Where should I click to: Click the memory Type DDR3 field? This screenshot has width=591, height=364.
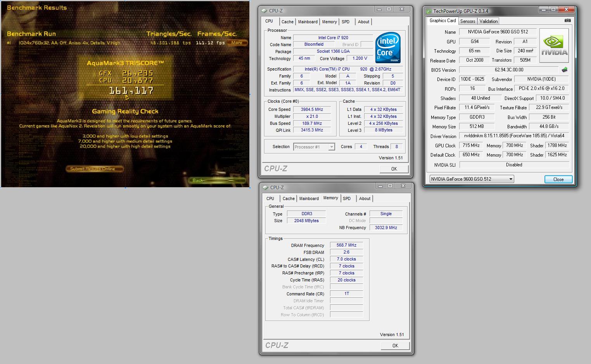coord(306,214)
